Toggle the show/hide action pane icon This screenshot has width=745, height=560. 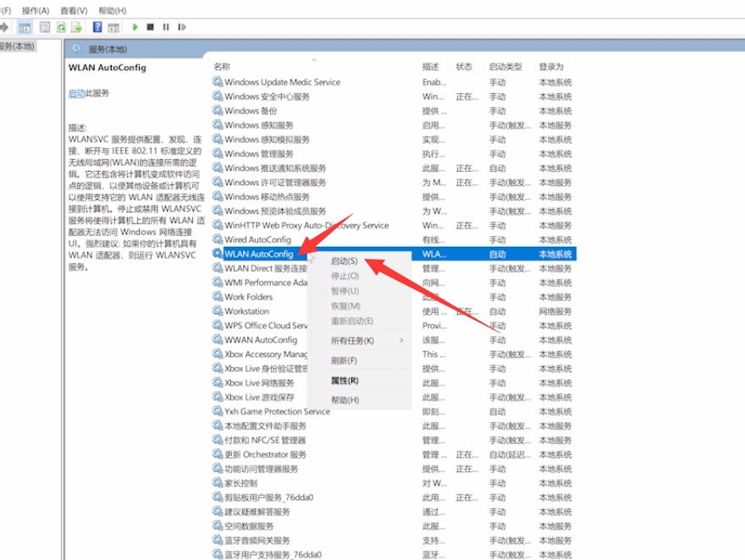(113, 28)
